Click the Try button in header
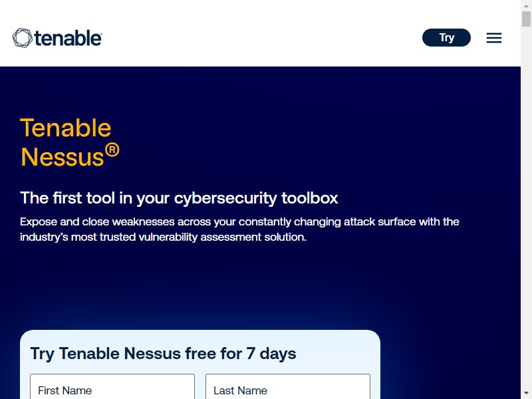 tap(446, 37)
